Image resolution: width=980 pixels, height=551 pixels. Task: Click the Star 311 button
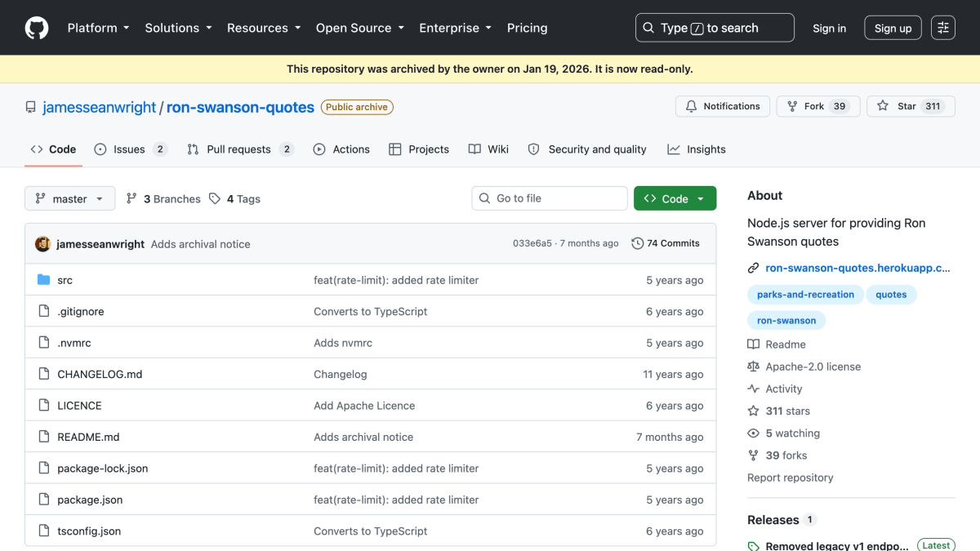pos(911,106)
